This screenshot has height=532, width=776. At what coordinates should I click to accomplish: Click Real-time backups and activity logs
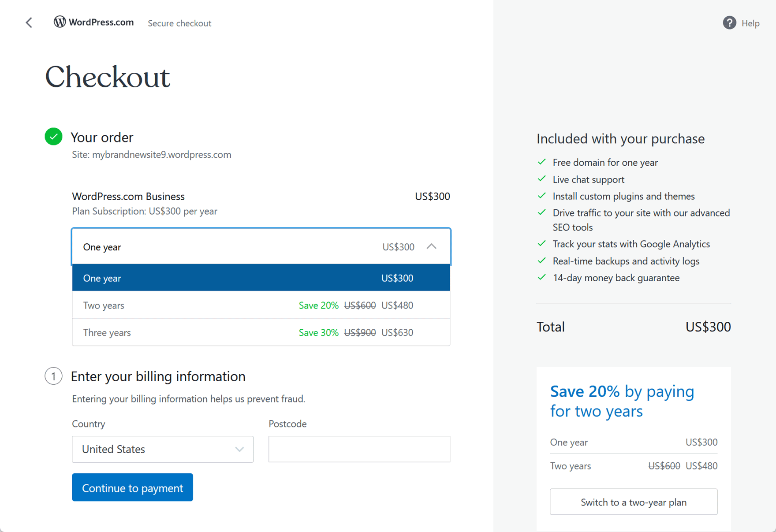click(x=626, y=261)
